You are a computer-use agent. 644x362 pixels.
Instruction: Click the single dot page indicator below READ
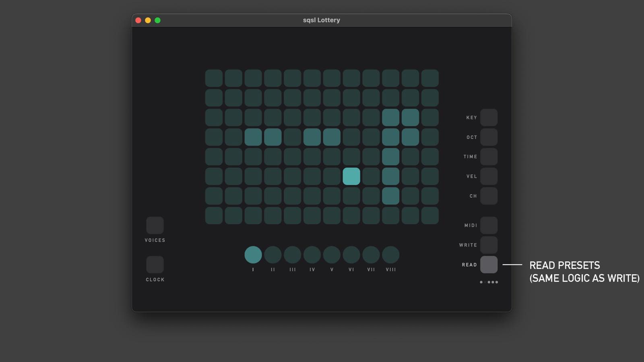[481, 282]
